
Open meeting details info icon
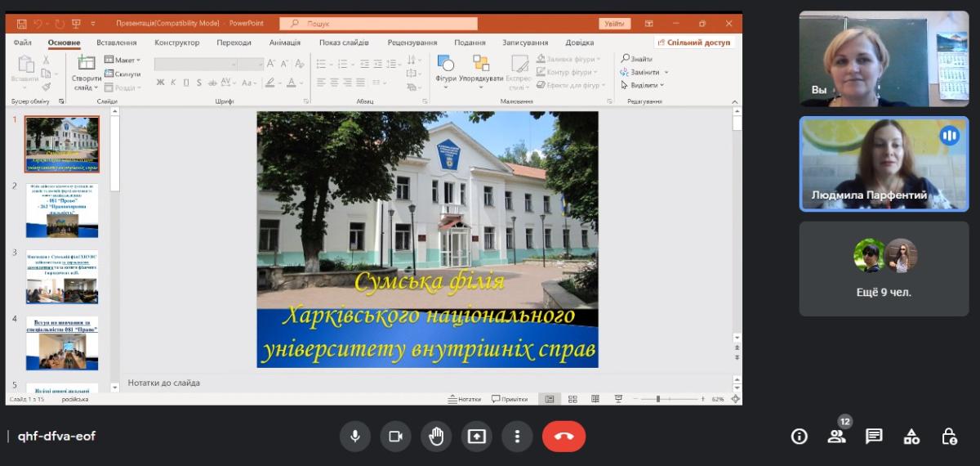tap(799, 437)
